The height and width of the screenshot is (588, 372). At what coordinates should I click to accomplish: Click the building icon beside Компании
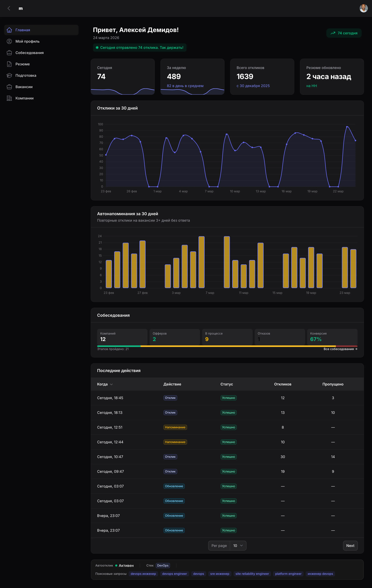click(9, 98)
